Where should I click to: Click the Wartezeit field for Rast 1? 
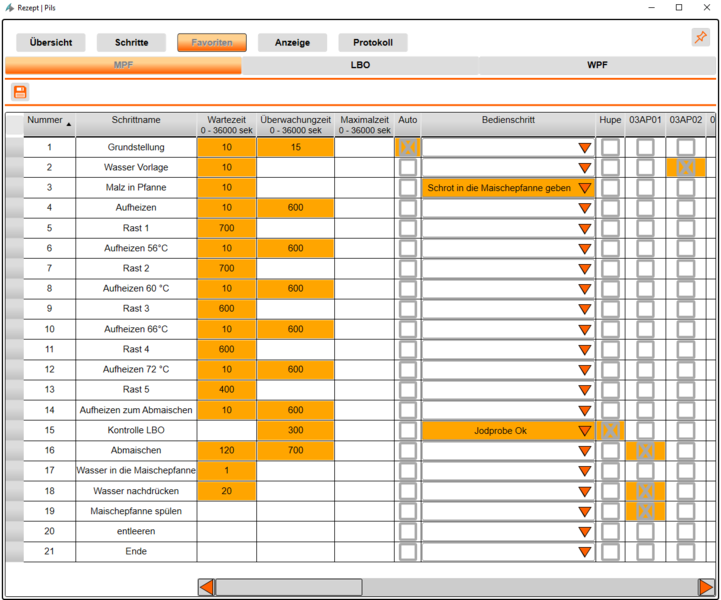(227, 228)
